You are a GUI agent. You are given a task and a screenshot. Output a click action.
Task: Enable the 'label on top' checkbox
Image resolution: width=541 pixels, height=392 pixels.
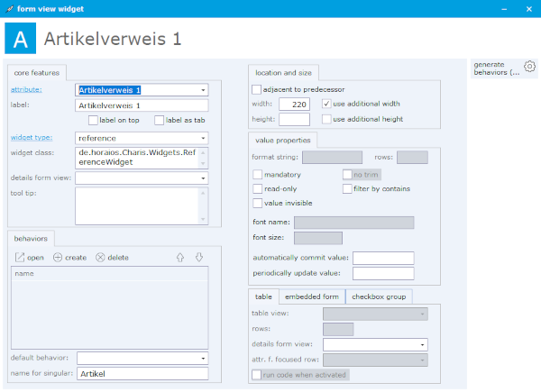(94, 121)
